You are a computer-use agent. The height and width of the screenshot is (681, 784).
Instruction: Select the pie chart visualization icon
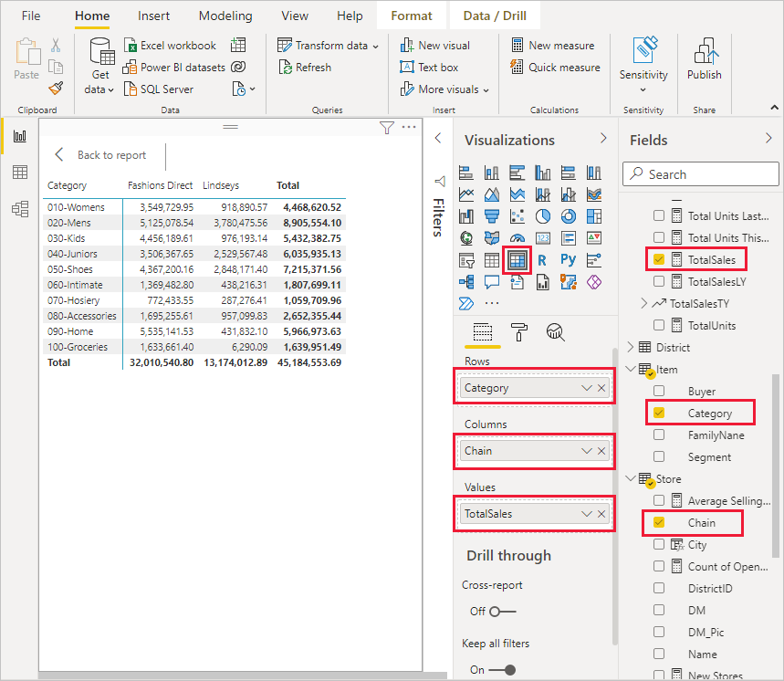(x=542, y=215)
